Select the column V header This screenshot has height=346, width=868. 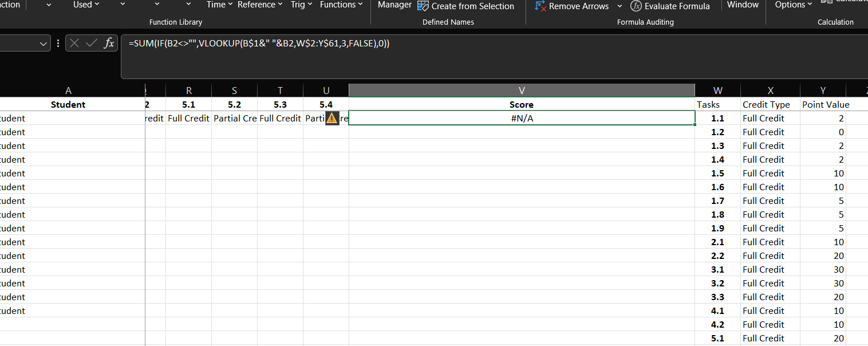[x=522, y=90]
